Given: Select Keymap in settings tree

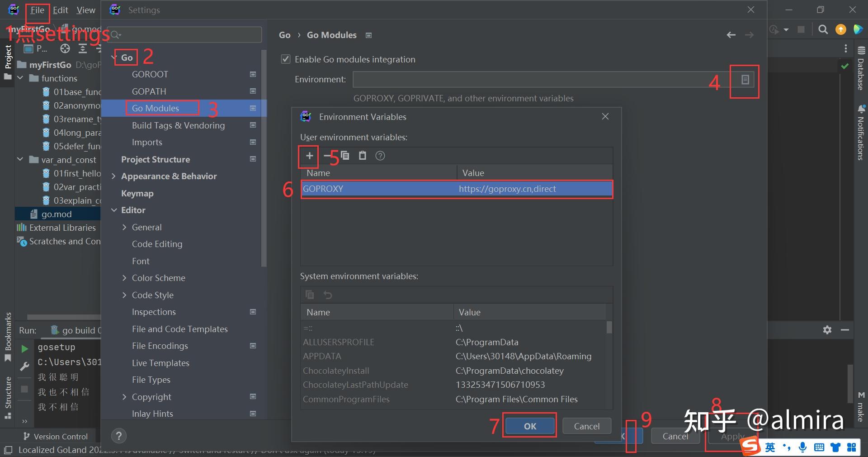Looking at the screenshot, I should 137,193.
